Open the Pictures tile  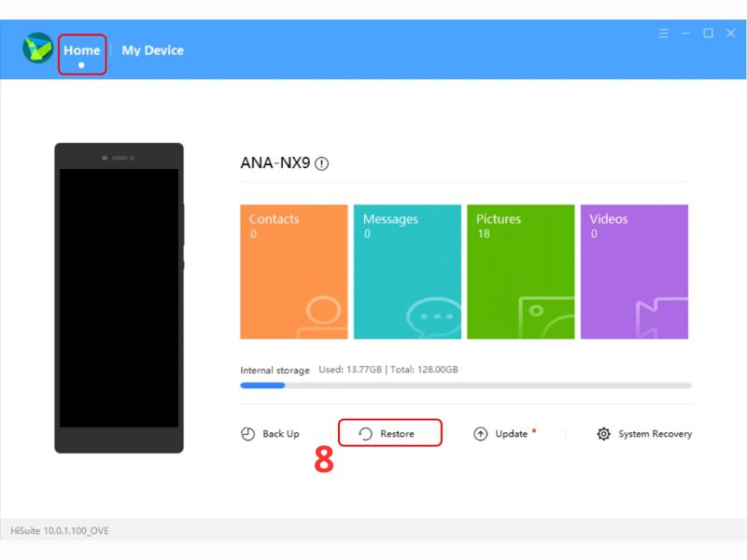(x=521, y=272)
